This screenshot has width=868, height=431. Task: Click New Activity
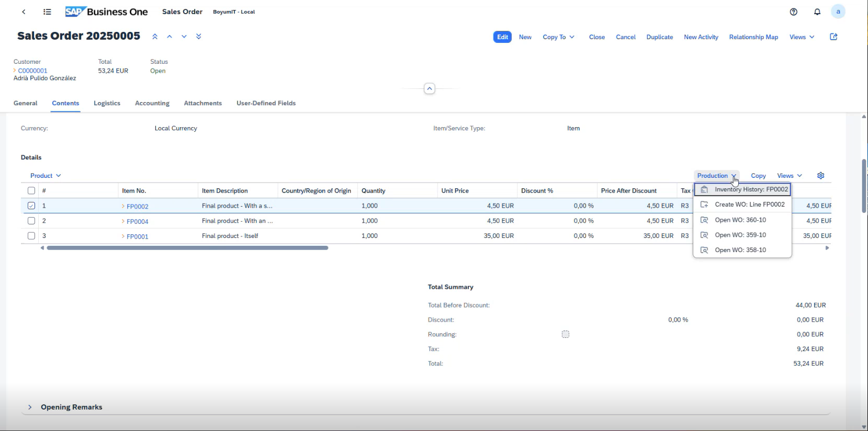[701, 37]
